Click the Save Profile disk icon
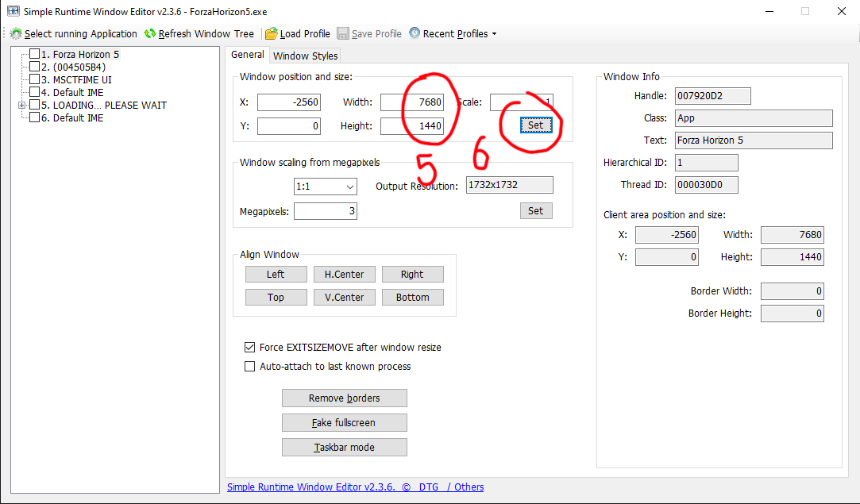 point(343,34)
